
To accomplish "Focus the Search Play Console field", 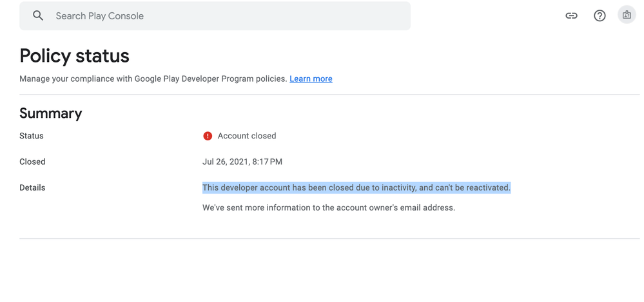I will (219, 15).
